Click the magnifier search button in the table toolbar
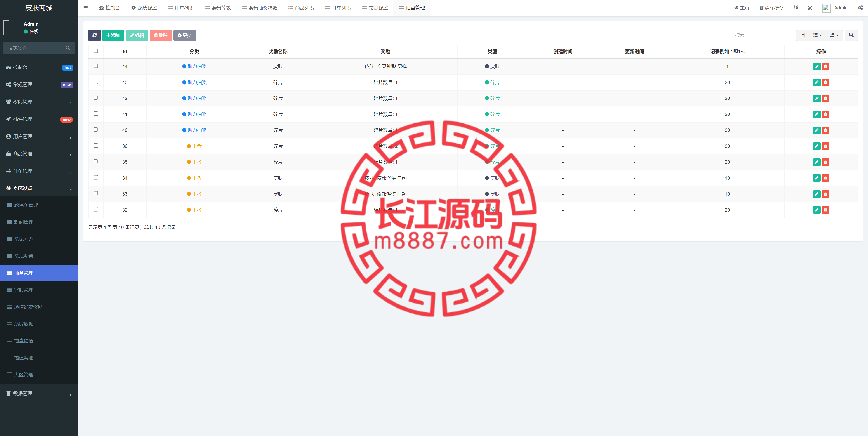 point(851,35)
